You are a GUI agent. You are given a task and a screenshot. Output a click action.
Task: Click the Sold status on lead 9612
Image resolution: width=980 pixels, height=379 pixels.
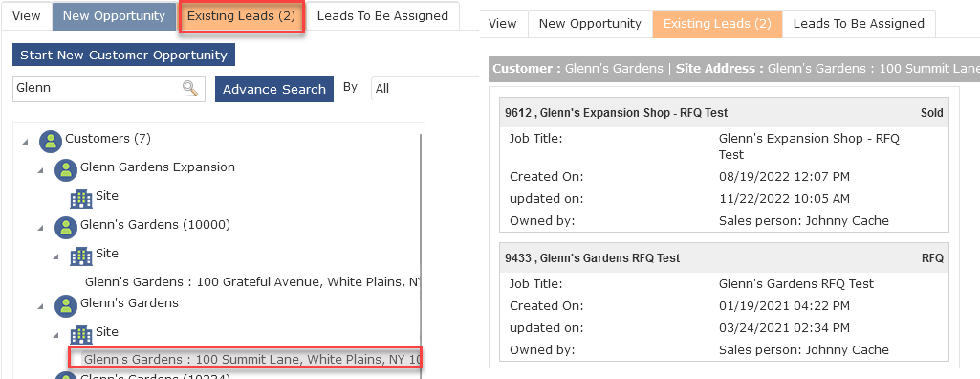tap(931, 113)
